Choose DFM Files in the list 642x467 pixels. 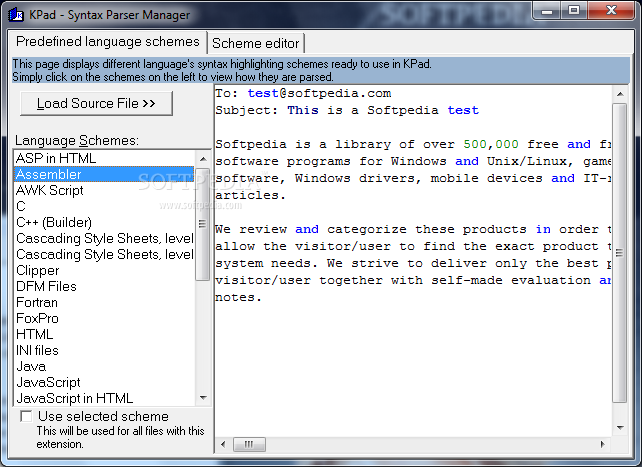point(104,287)
